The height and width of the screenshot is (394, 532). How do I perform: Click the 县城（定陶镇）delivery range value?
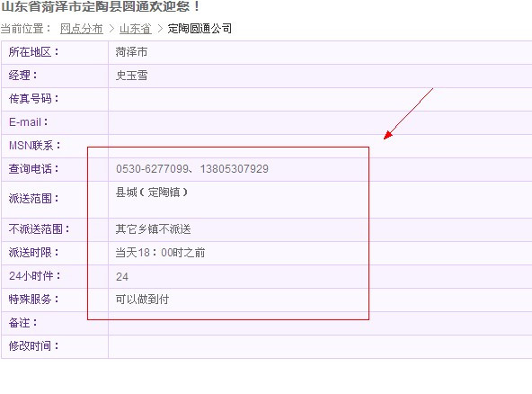pyautogui.click(x=152, y=193)
